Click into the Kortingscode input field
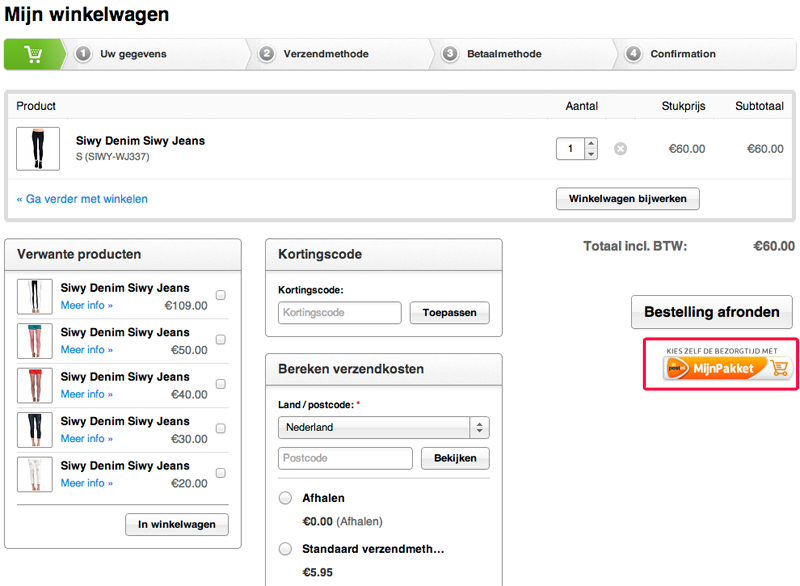Image resolution: width=800 pixels, height=586 pixels. 340,313
